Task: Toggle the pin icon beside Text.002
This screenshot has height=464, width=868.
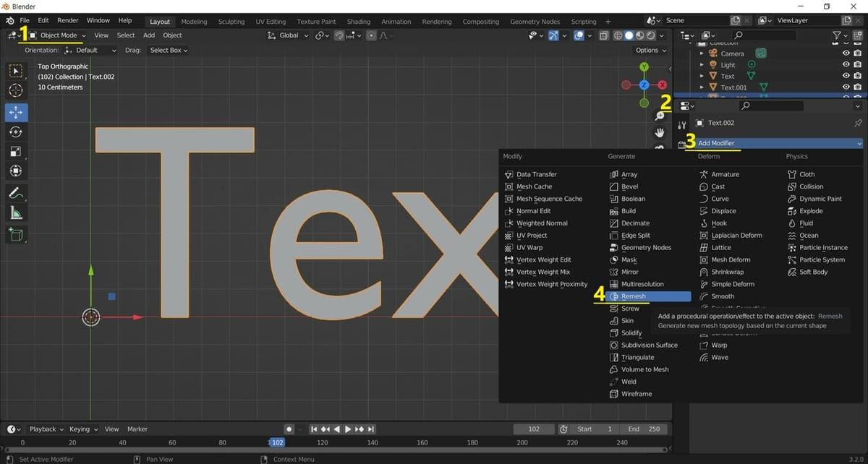Action: point(858,123)
